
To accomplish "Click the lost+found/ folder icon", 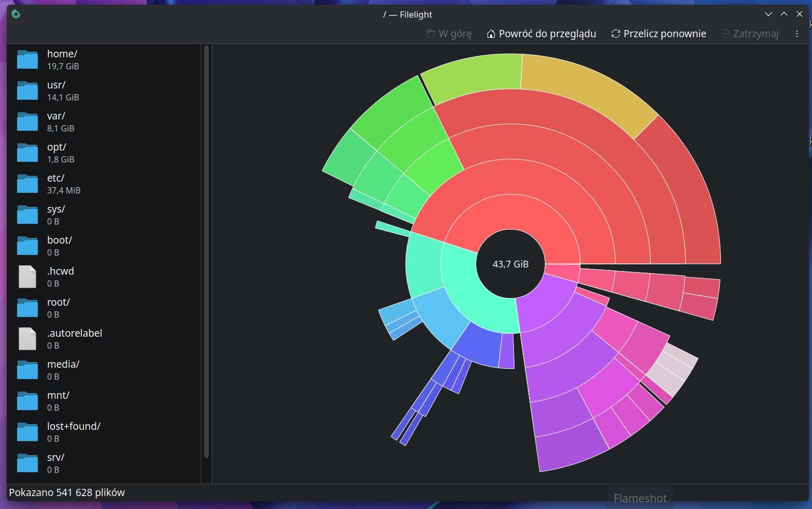I will pos(27,432).
